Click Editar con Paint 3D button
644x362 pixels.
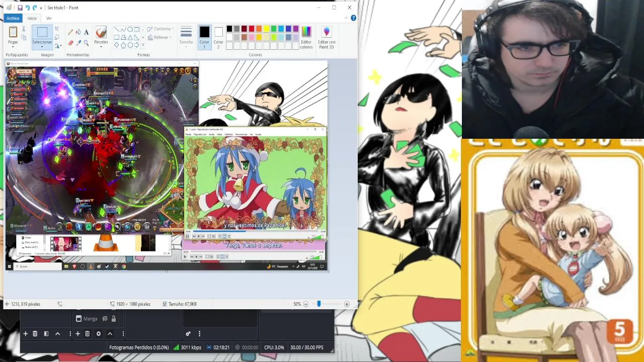click(x=327, y=37)
